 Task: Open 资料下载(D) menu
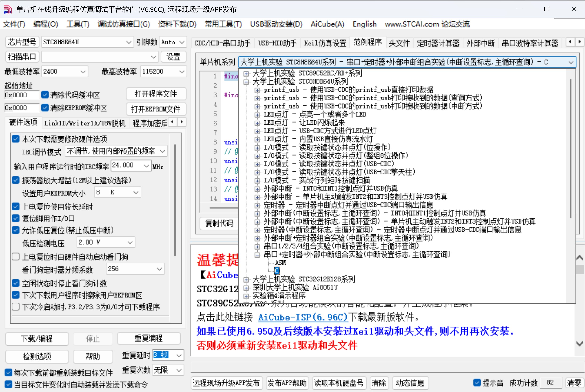coord(177,24)
